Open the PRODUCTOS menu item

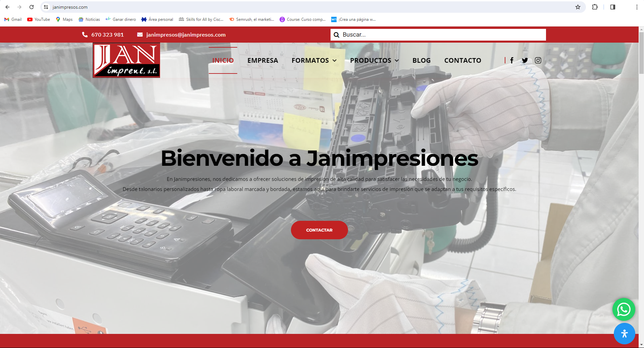(370, 60)
